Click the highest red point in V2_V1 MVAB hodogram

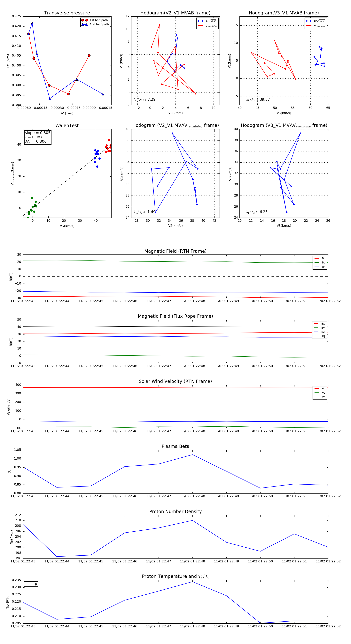tap(159, 25)
